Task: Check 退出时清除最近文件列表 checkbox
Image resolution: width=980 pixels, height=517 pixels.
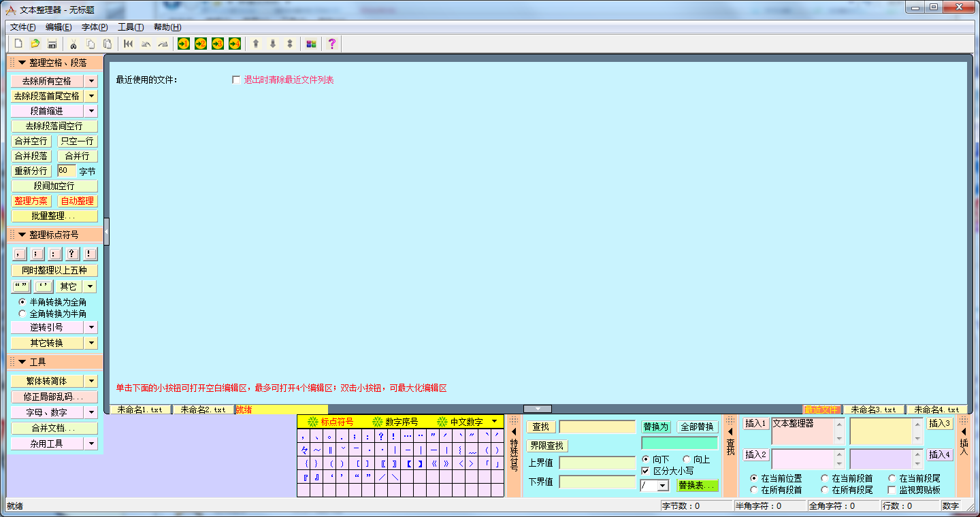Action: point(236,80)
